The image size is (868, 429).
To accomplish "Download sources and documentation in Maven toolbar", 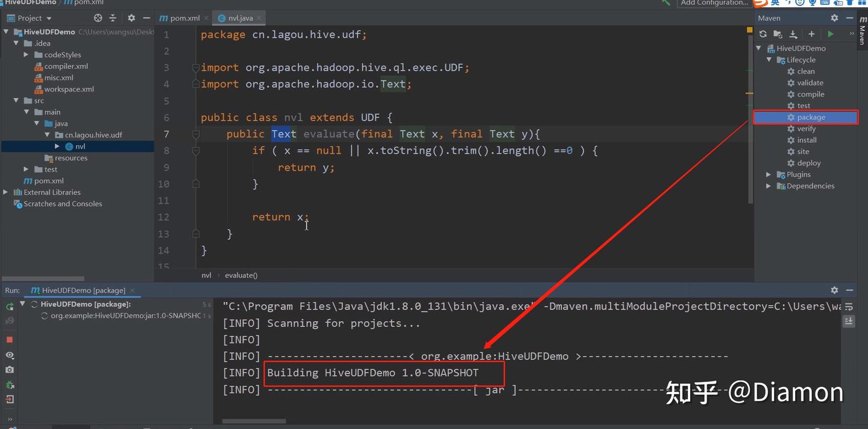I will pos(793,34).
